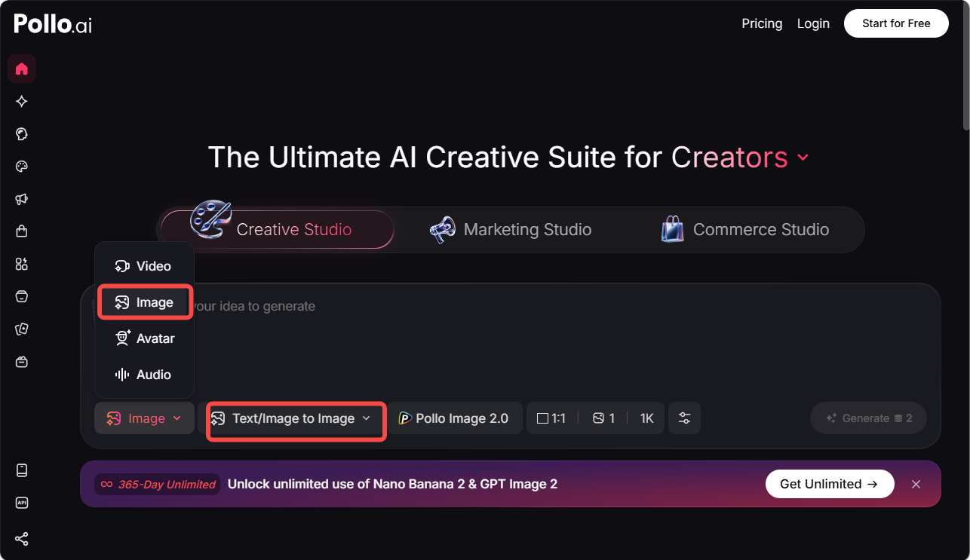Expand the Creators audience chevron in headline
Image resolution: width=970 pixels, height=560 pixels.
coord(803,158)
